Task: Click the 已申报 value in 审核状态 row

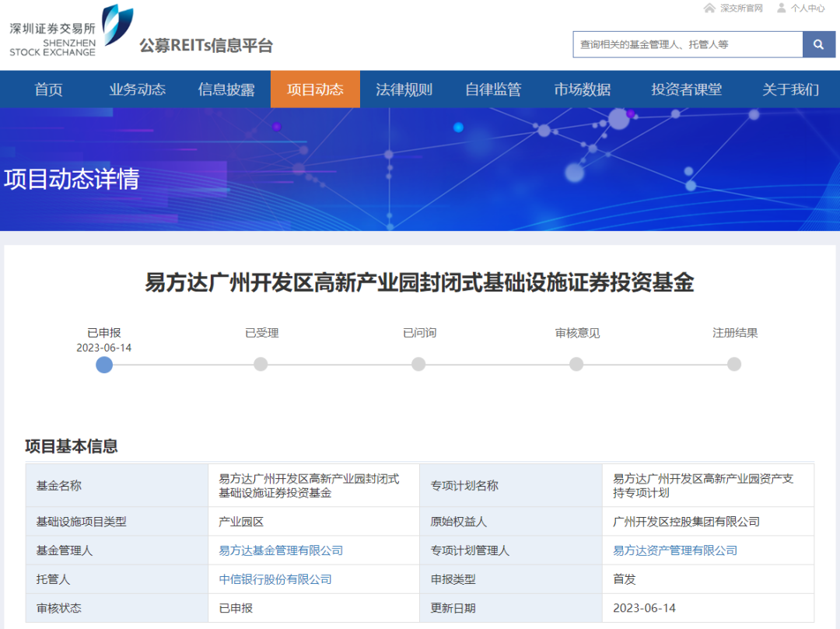Action: (314, 608)
